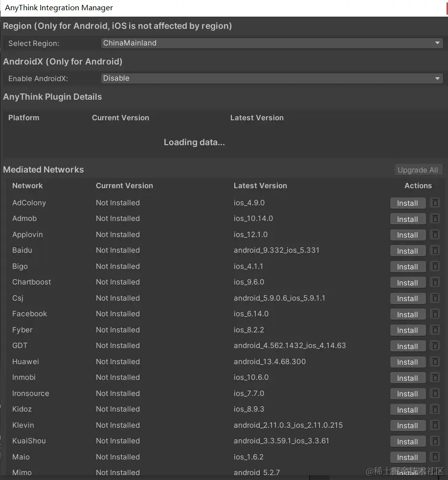Screen dimensions: 448x480
Task: Click Install in the Maio row
Action: point(407,458)
